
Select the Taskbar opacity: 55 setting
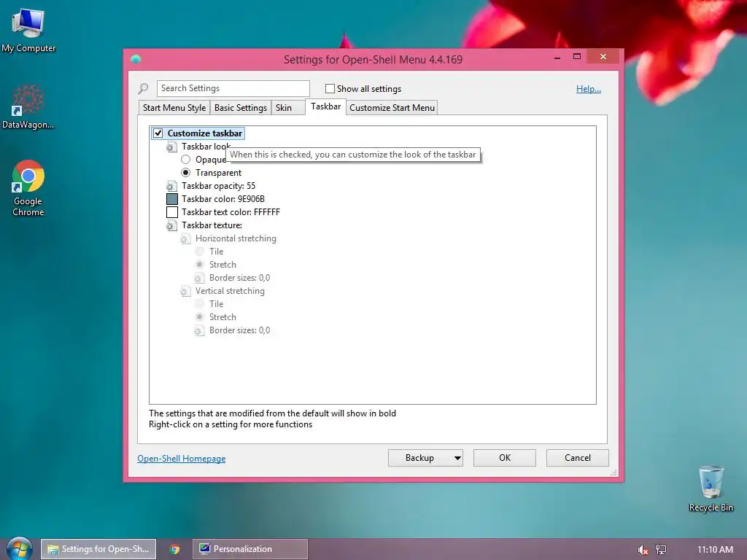218,186
